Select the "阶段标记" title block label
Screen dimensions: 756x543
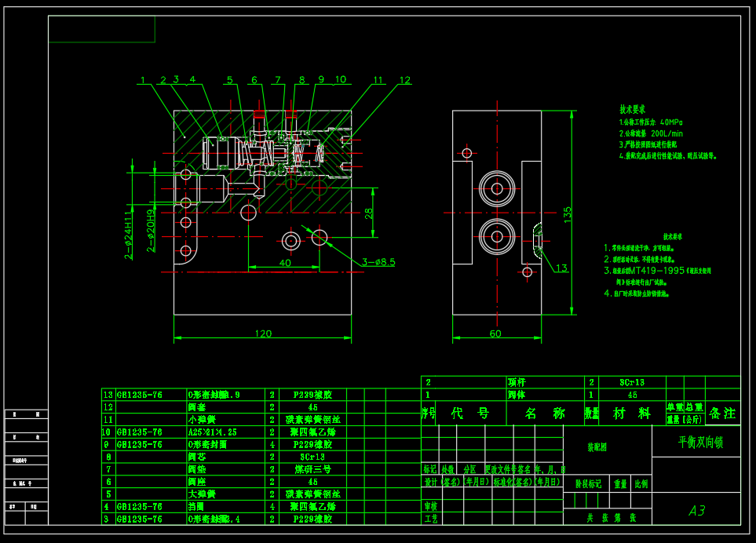point(589,483)
